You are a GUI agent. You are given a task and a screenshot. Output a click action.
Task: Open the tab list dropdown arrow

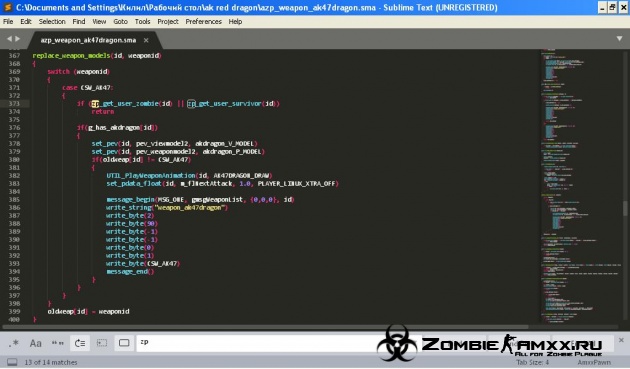click(x=619, y=39)
